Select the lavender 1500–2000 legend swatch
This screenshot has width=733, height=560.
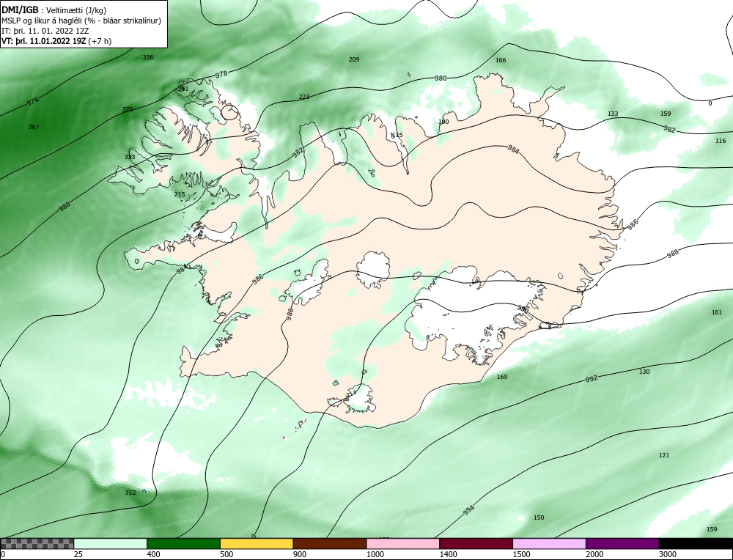click(549, 543)
